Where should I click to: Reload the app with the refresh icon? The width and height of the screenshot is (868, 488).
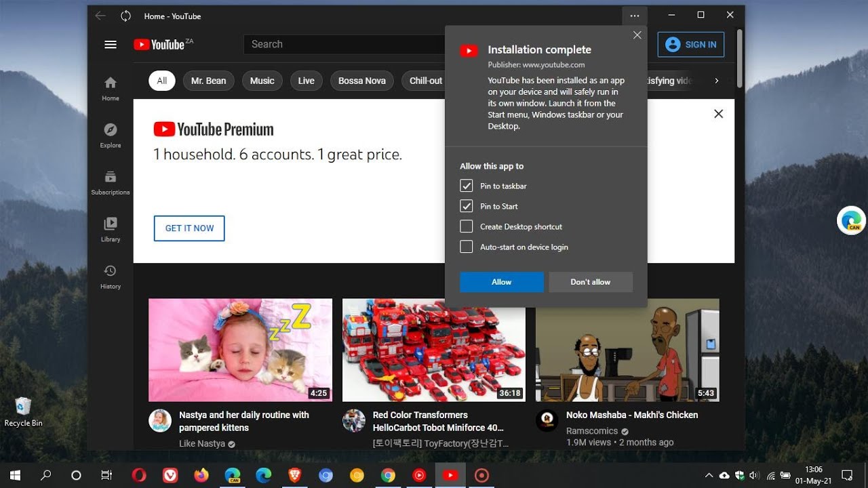point(125,16)
